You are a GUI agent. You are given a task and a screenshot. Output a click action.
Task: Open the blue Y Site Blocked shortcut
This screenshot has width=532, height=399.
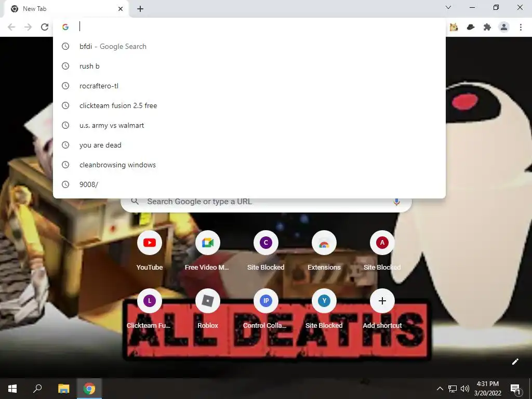tap(324, 309)
